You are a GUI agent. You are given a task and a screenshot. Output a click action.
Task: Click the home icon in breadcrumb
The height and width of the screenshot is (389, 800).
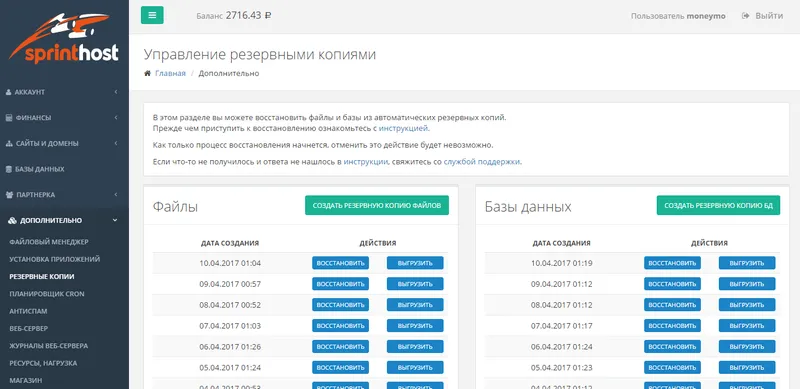pos(147,73)
